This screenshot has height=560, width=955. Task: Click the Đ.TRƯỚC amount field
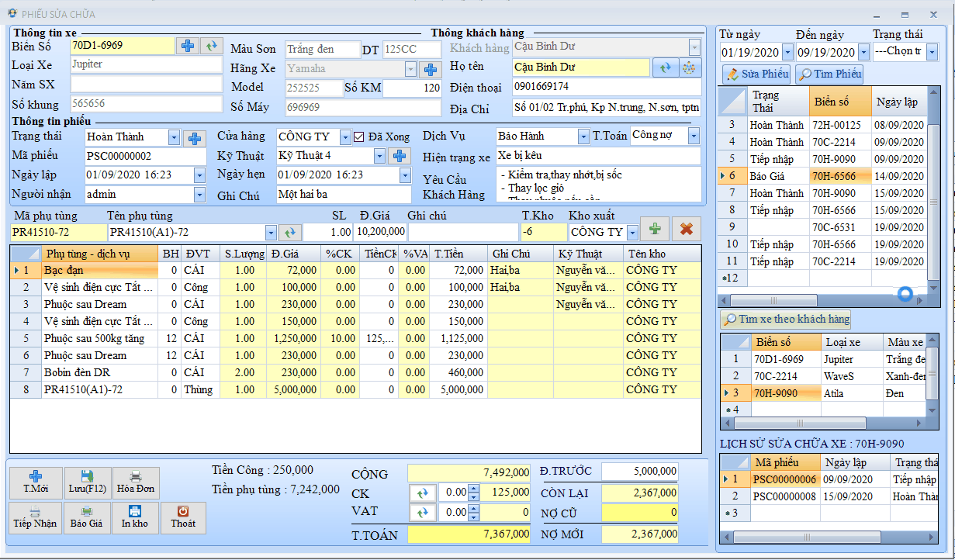pos(640,471)
